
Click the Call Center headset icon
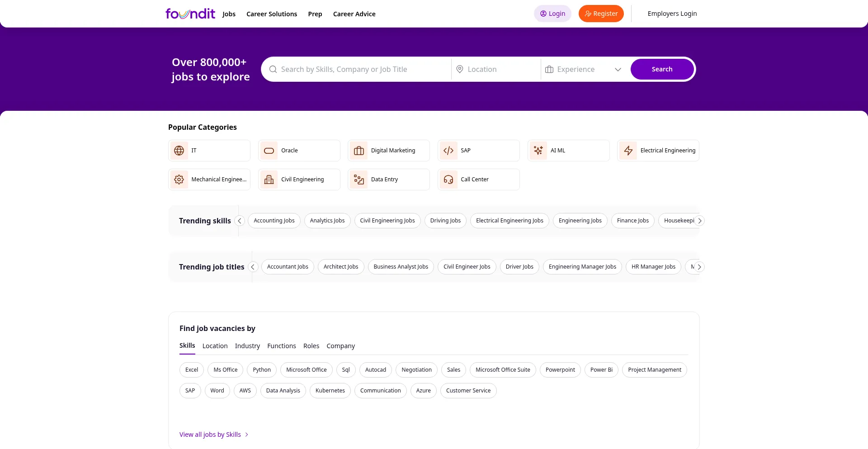click(448, 180)
